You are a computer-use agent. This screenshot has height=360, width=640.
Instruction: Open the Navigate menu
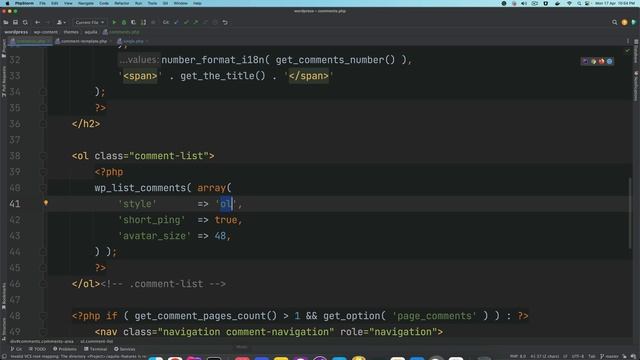tap(86, 3)
